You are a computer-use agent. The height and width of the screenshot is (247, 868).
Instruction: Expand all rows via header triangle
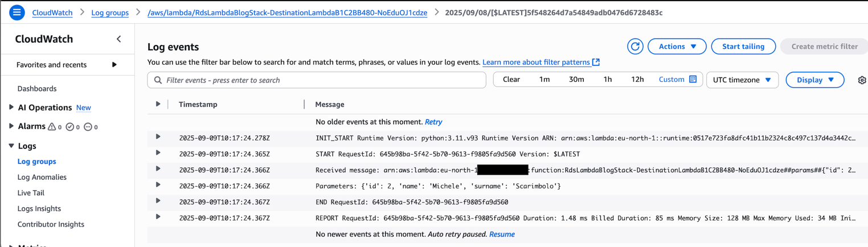[x=158, y=104]
